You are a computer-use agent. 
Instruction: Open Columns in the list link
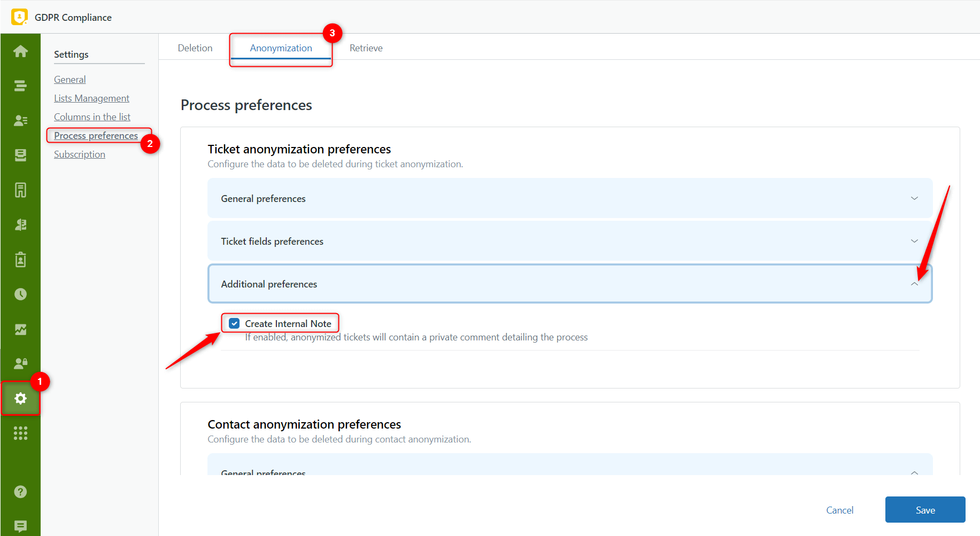coord(92,117)
